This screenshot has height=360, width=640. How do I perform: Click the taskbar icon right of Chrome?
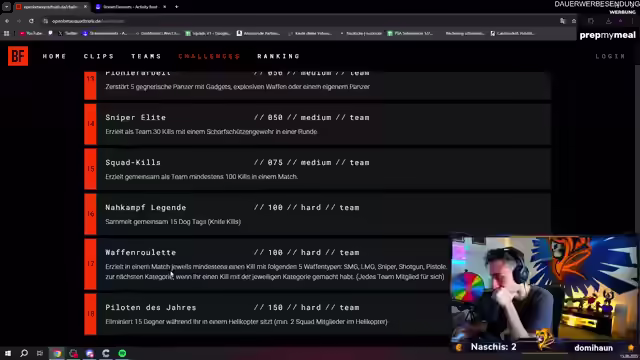73,353
